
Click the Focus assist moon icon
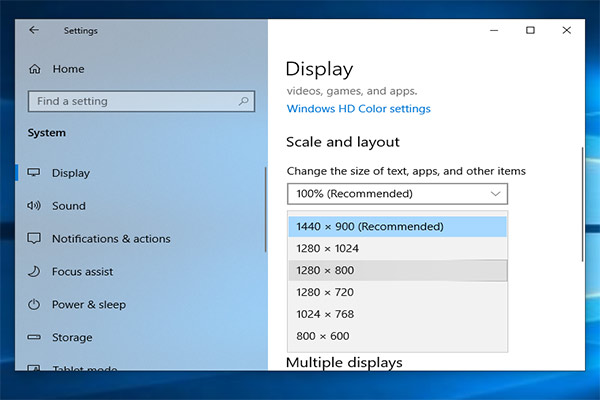34,272
